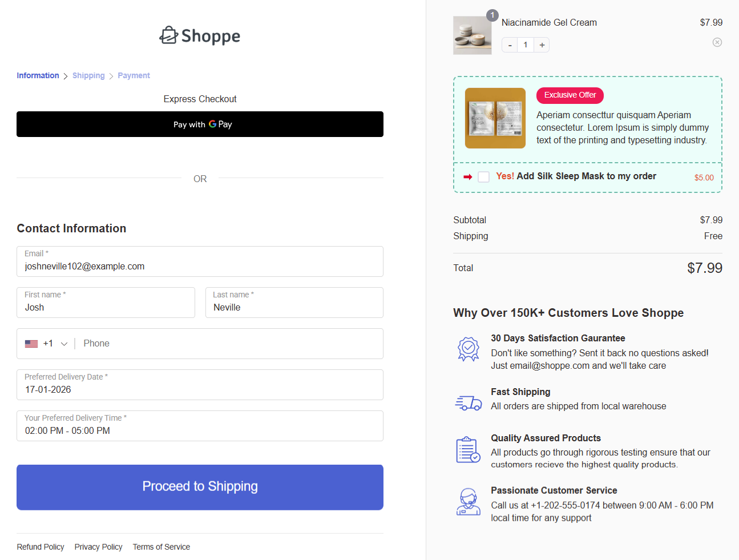Remove the Niacinamide Gel Cream via the X icon

click(x=717, y=42)
